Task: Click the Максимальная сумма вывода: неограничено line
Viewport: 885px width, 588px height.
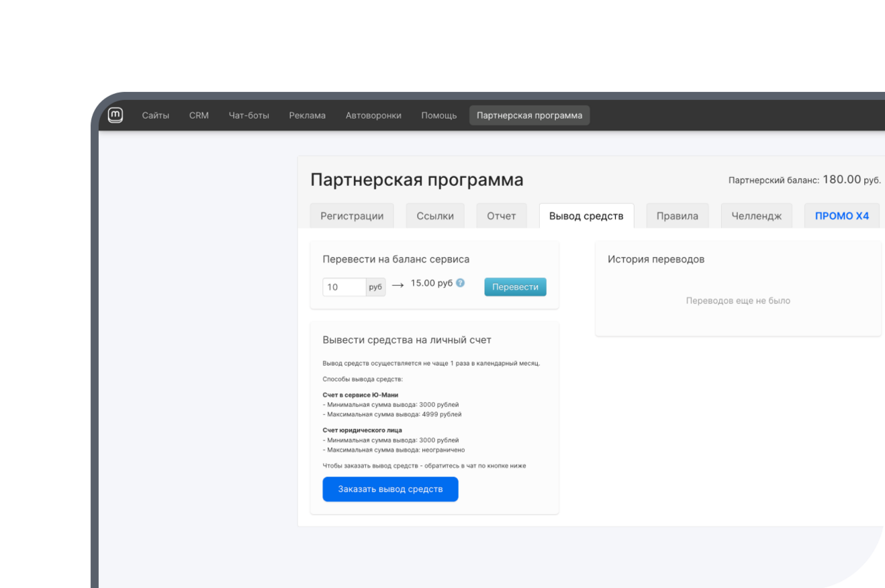Action: (394, 450)
